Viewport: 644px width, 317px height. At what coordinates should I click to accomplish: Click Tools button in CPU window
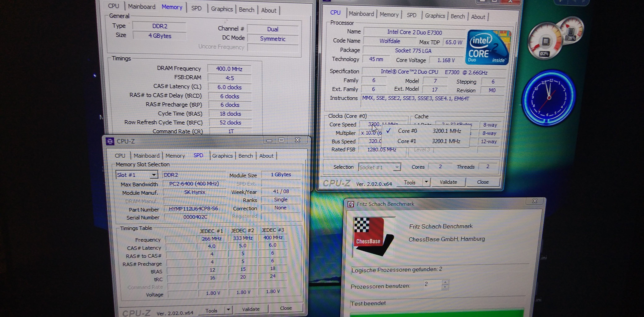(409, 182)
